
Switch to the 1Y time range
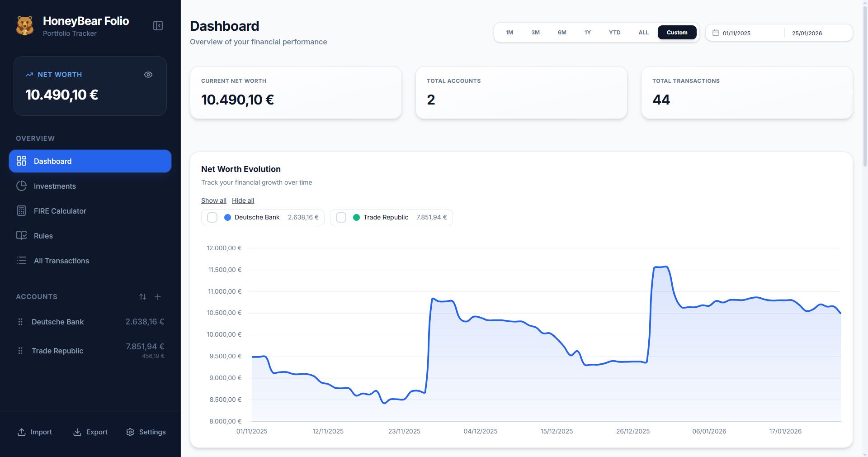click(588, 32)
